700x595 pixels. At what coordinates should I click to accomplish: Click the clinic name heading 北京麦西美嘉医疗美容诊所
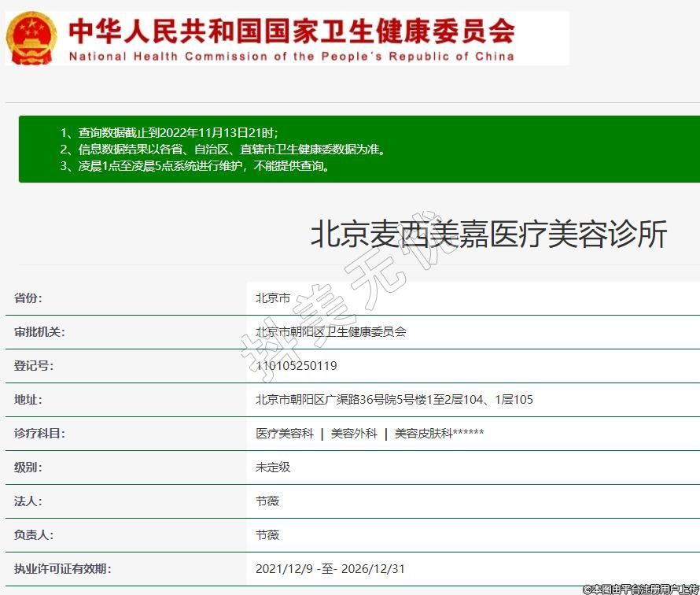[x=488, y=235]
